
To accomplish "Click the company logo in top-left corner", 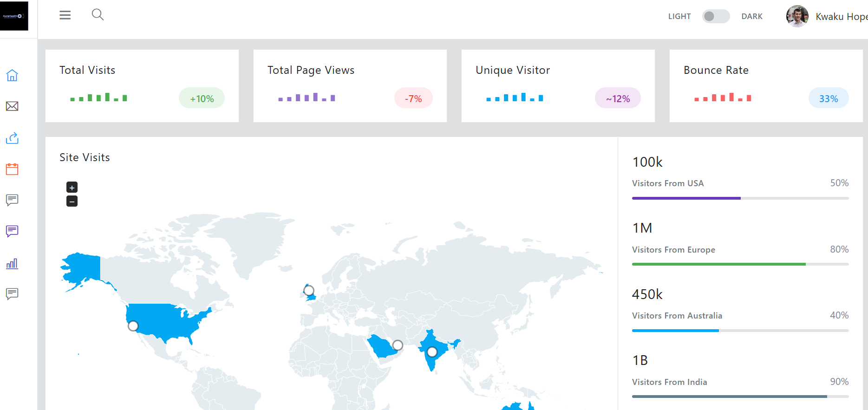I will coord(14,16).
